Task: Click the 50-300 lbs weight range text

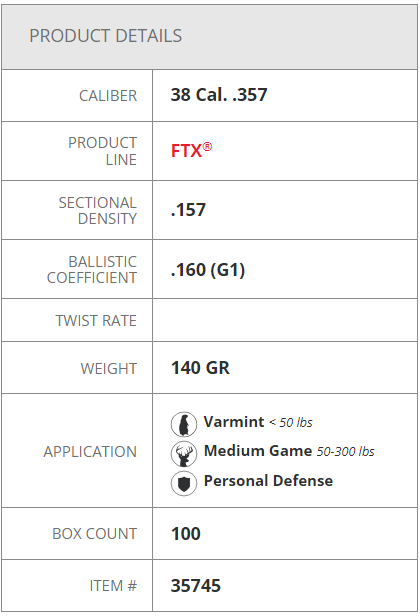Action: tap(345, 452)
